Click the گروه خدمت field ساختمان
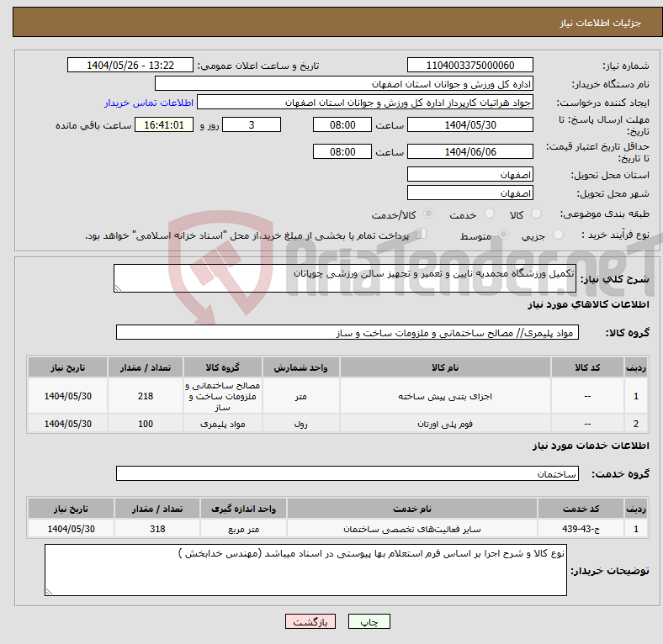 [x=347, y=473]
